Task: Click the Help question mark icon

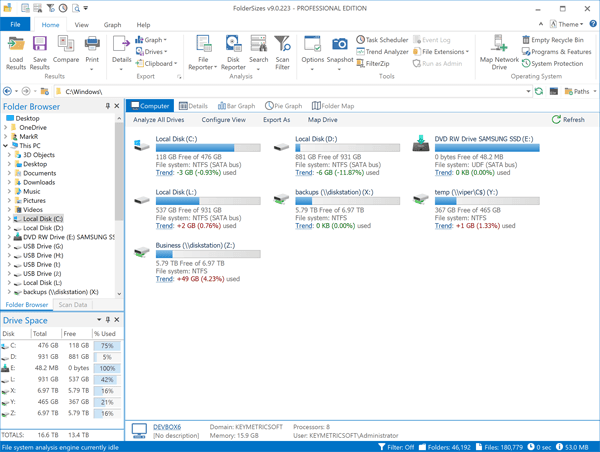Action: pyautogui.click(x=593, y=24)
